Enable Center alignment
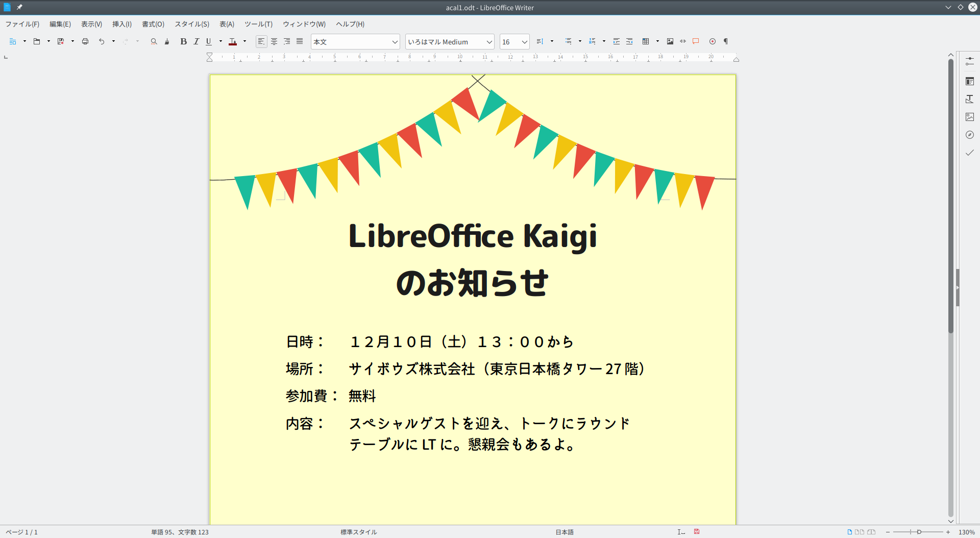This screenshot has height=538, width=980. point(274,41)
